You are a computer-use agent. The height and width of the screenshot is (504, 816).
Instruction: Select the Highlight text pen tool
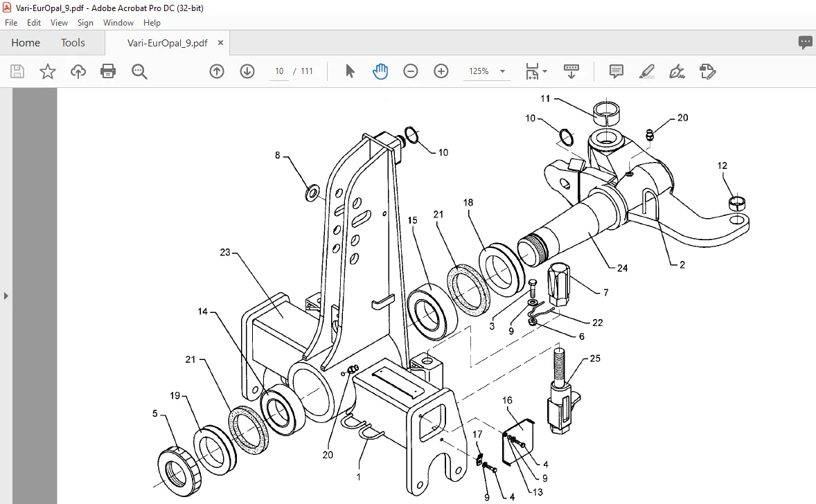(646, 71)
